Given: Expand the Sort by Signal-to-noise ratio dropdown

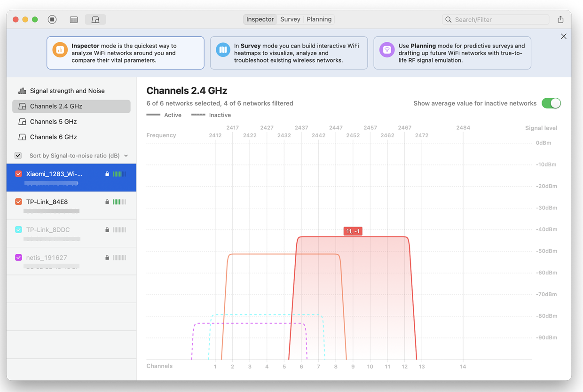Looking at the screenshot, I should pyautogui.click(x=125, y=155).
